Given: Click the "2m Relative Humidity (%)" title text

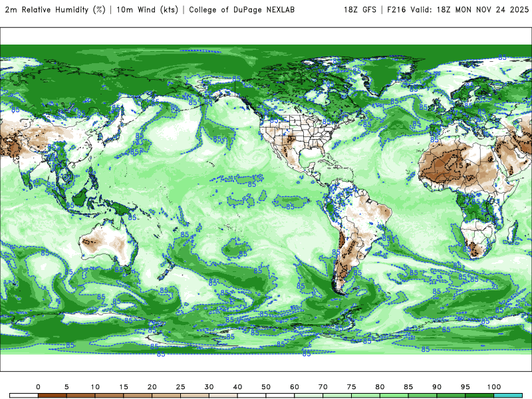Looking at the screenshot, I should (x=55, y=9).
